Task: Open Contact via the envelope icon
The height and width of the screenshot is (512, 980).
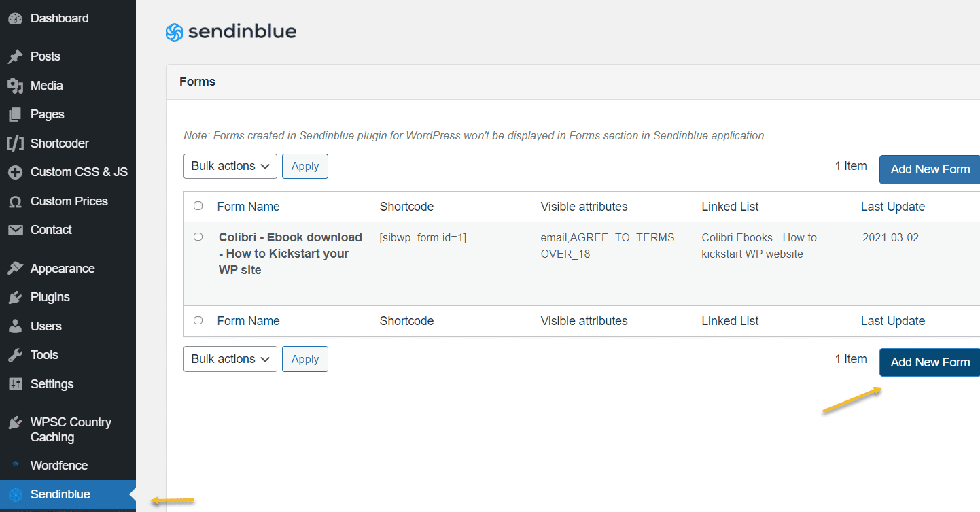Action: click(x=15, y=229)
